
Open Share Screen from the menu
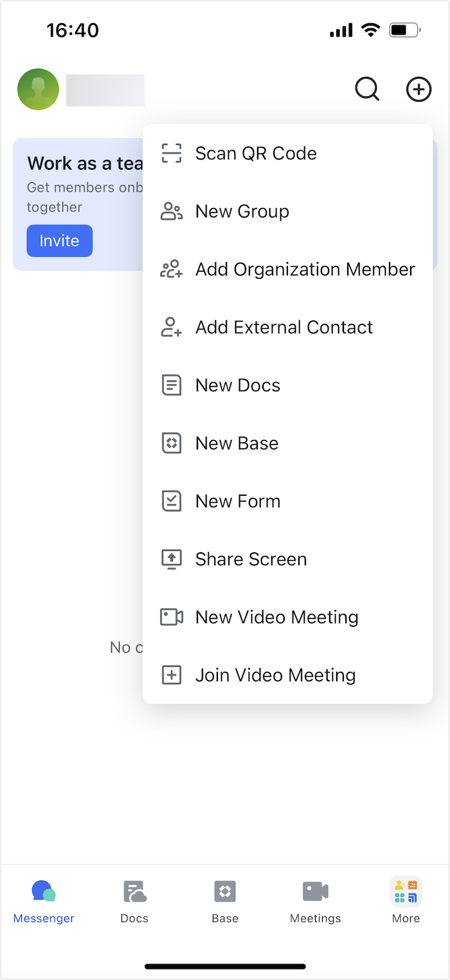[x=171, y=559]
